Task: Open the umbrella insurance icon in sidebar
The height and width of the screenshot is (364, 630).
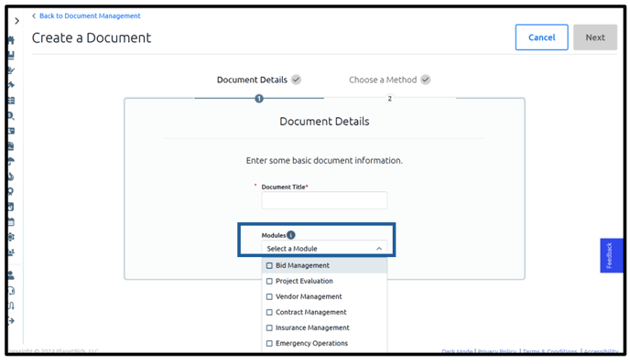Action: (11, 161)
